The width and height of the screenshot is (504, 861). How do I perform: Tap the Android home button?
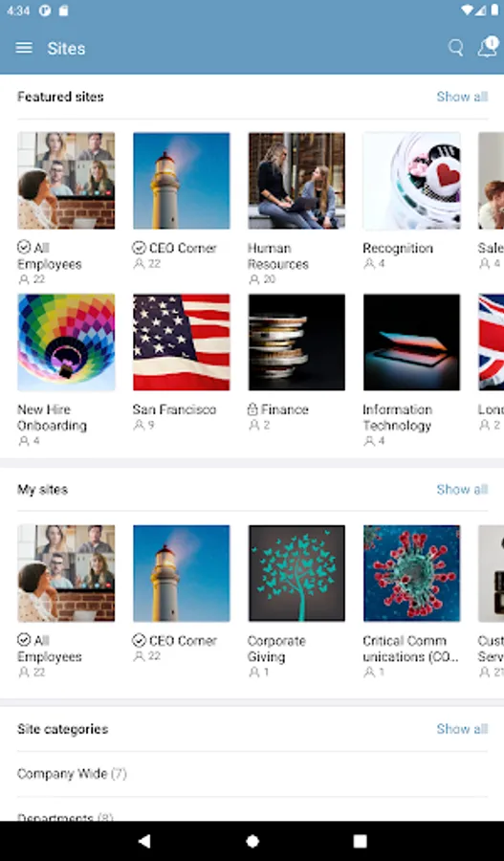[x=252, y=841]
